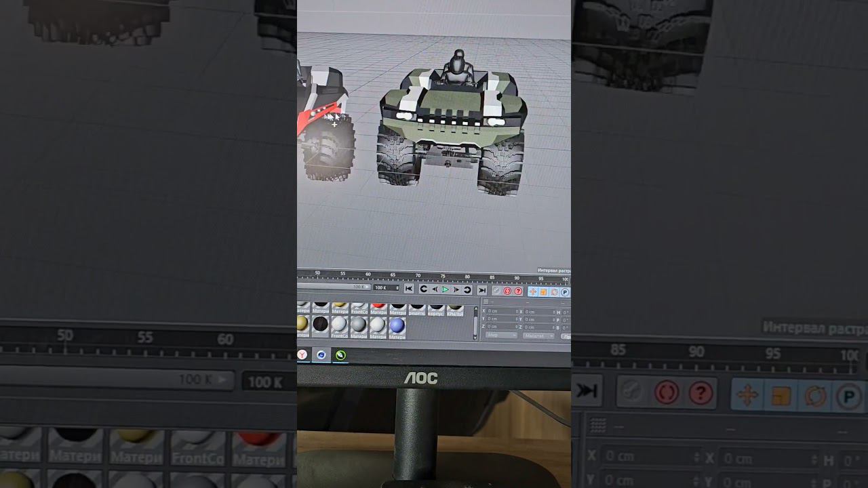Click the green circular taskbar app icon

point(341,354)
